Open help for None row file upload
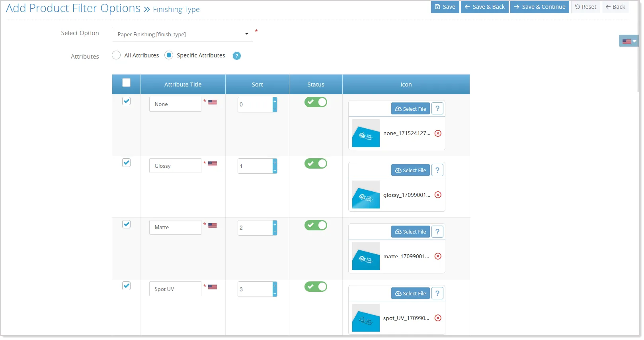 [x=437, y=109]
